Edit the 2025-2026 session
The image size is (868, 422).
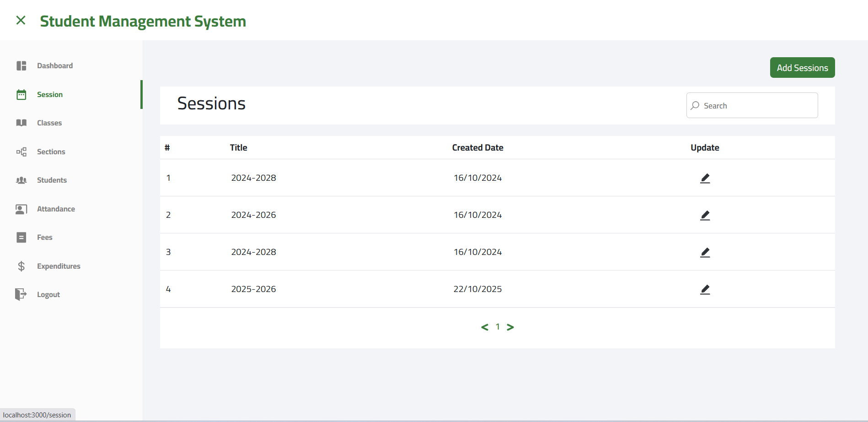point(705,290)
